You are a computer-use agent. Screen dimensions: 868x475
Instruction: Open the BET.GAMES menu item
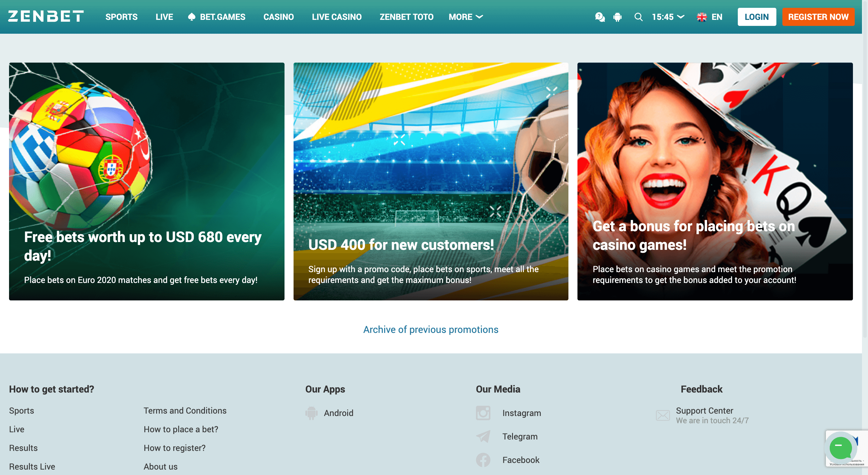pos(217,17)
